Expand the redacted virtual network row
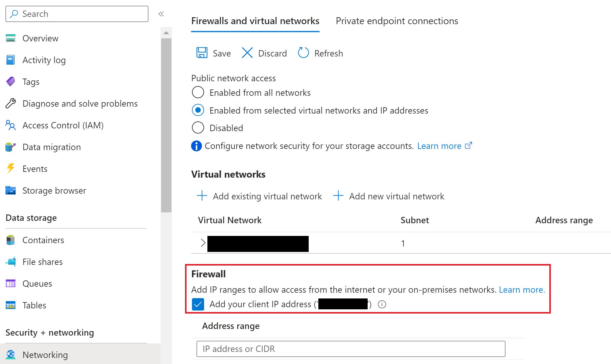Viewport: 611px width, 364px height. pyautogui.click(x=203, y=243)
